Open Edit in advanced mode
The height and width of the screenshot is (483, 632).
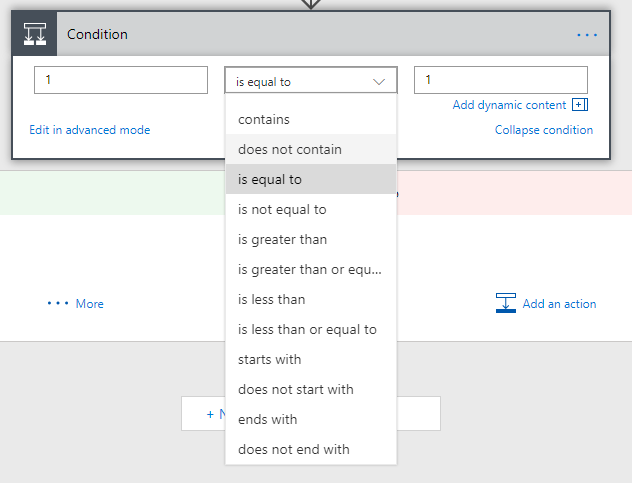tap(89, 130)
